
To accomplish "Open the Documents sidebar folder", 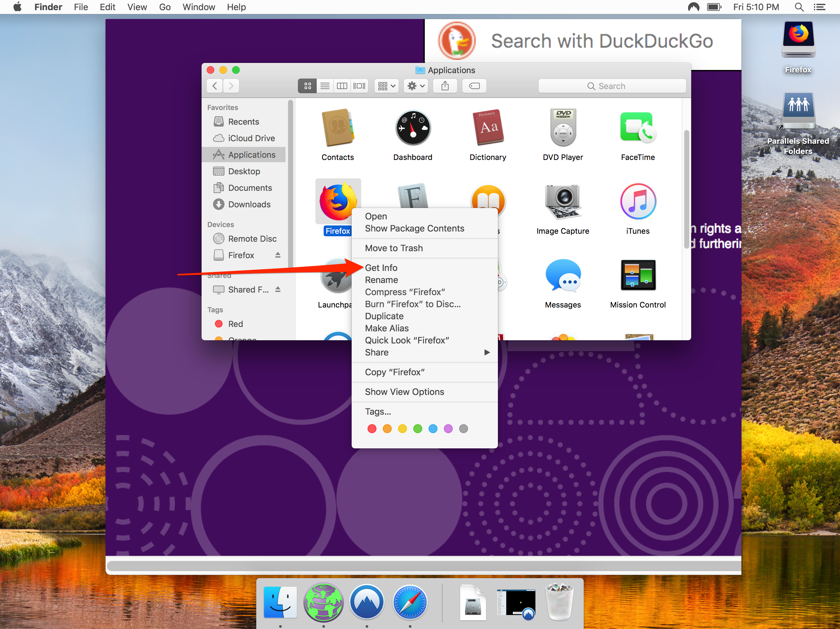I will coord(244,188).
